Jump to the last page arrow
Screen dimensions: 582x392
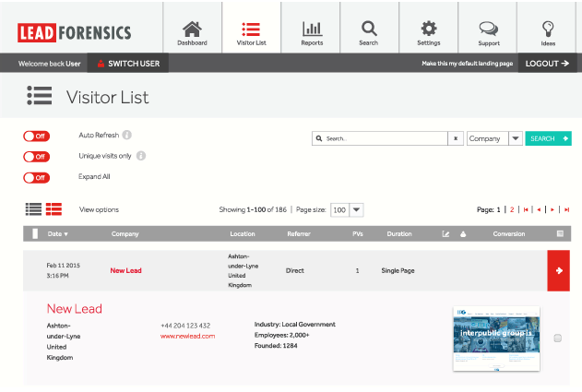coord(567,209)
